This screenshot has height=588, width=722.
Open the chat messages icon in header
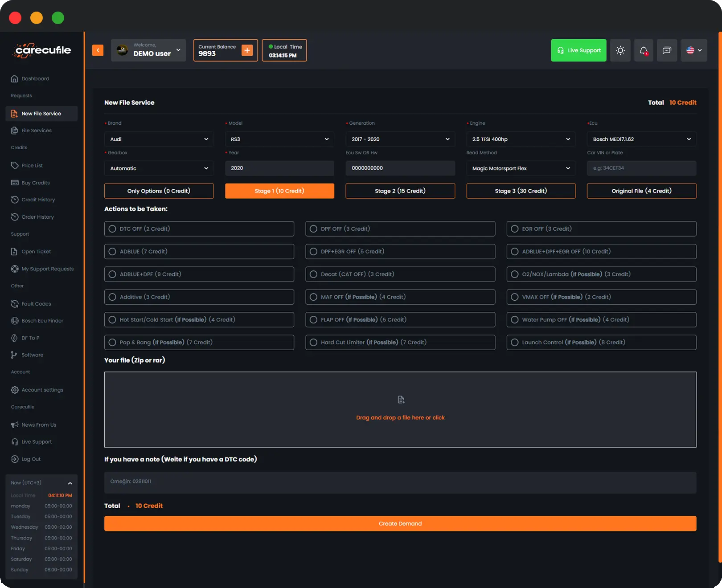point(667,50)
